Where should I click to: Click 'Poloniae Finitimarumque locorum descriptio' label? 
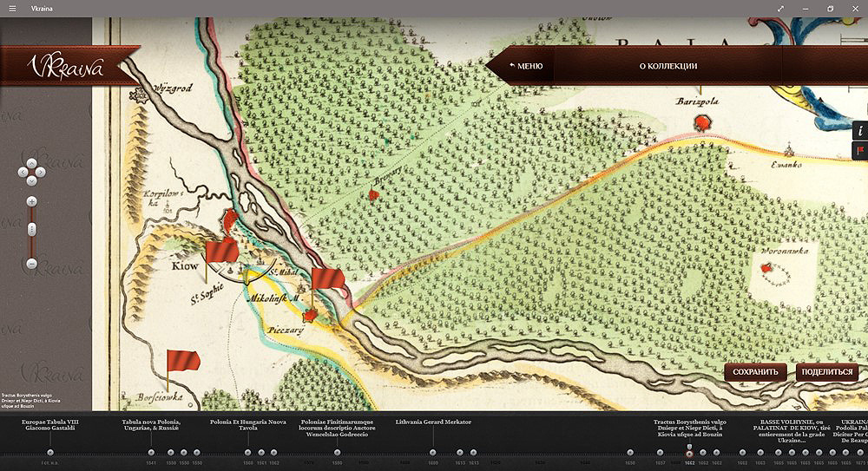[337, 428]
